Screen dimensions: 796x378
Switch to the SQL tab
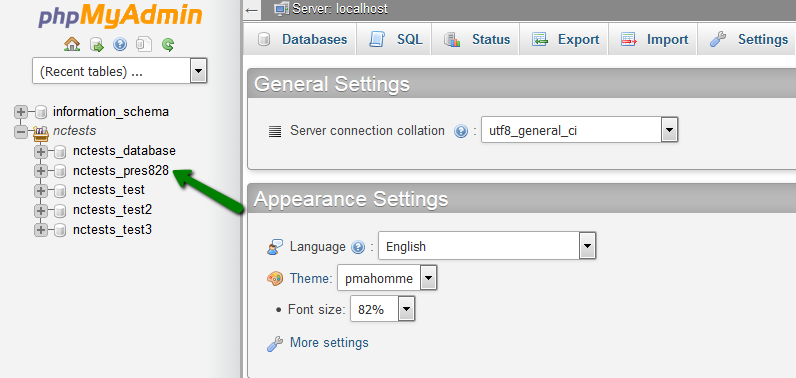click(x=394, y=40)
